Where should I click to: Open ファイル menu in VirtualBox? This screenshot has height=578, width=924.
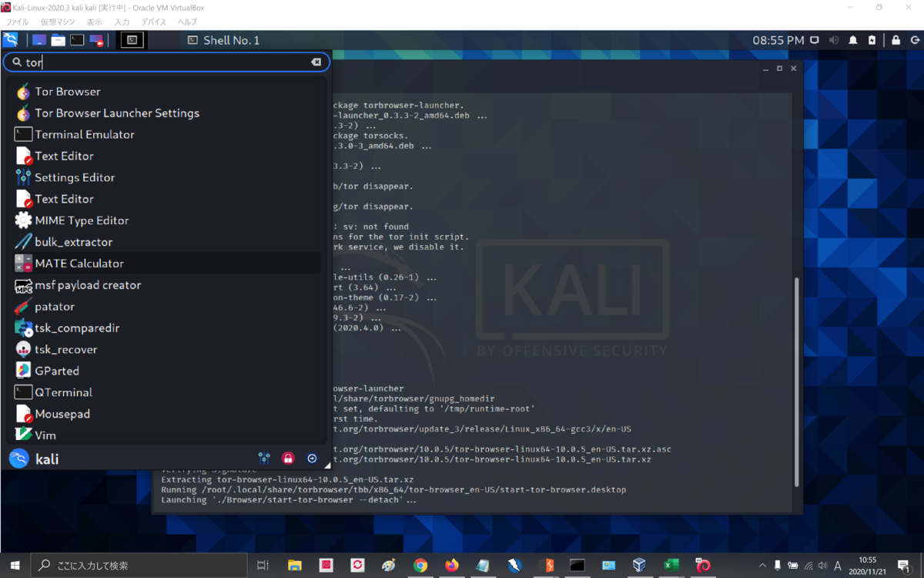tap(18, 22)
